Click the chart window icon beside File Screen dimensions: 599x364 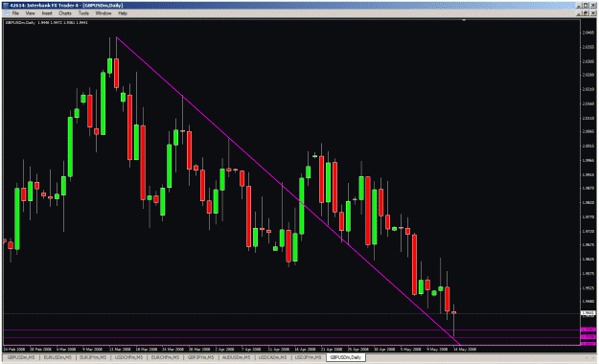(6, 13)
